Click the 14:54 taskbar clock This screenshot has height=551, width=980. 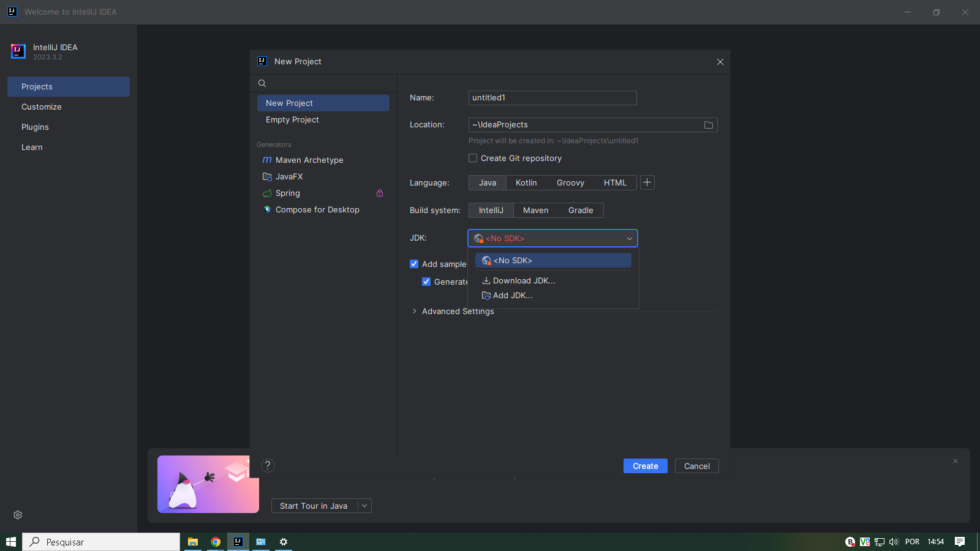(x=935, y=542)
